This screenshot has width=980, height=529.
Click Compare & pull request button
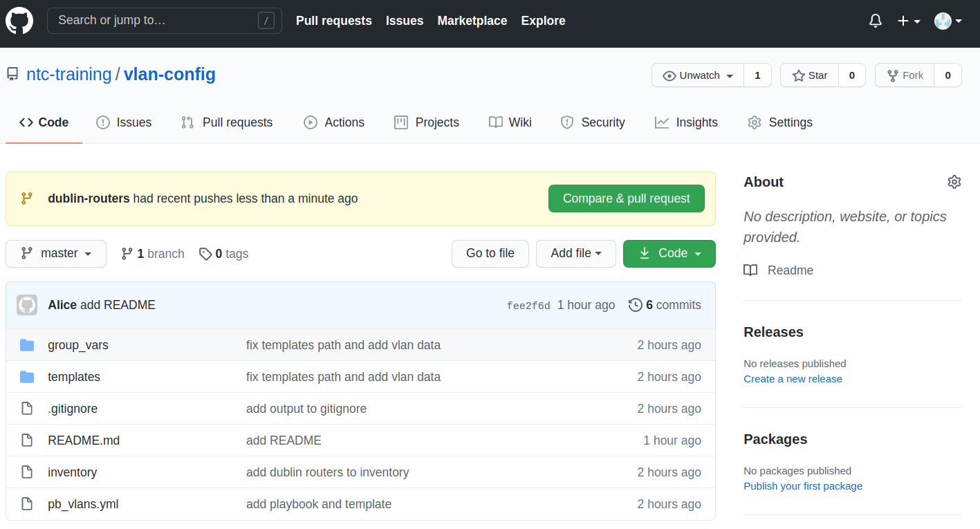pyautogui.click(x=626, y=198)
